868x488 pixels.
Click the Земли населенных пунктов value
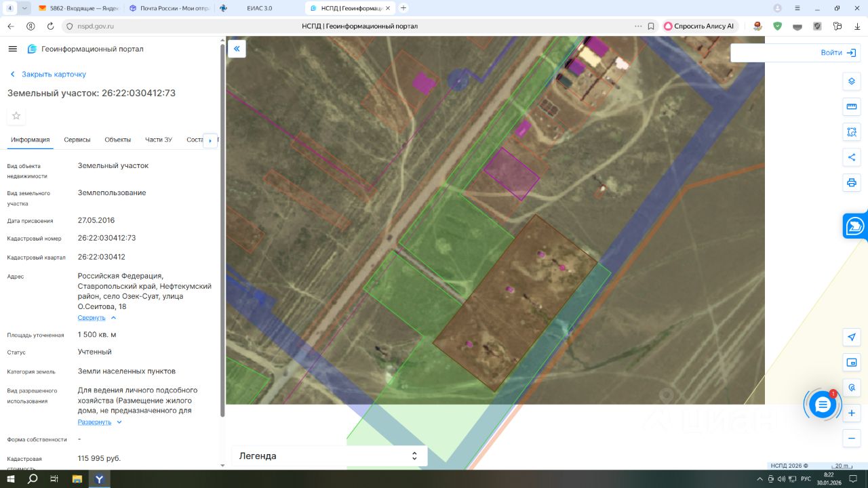point(127,371)
